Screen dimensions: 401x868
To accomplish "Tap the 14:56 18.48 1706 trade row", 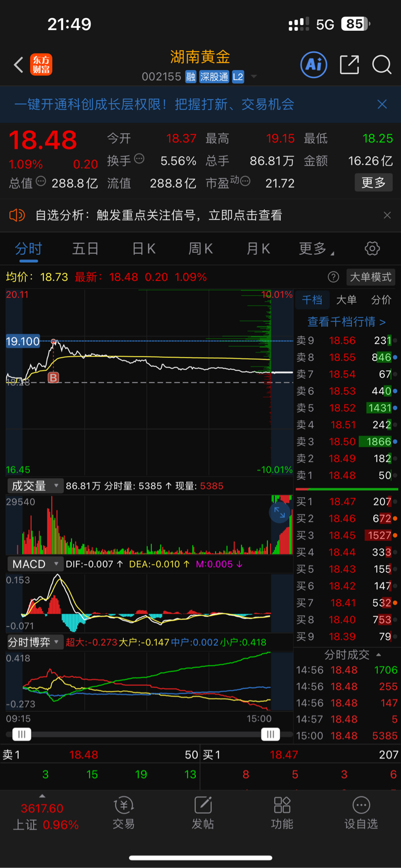I will coord(347,670).
